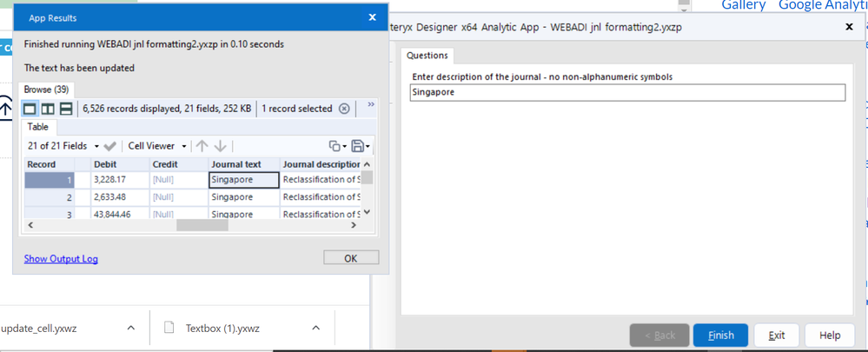
Task: Clear the 1 record selected indicator
Action: (x=344, y=109)
